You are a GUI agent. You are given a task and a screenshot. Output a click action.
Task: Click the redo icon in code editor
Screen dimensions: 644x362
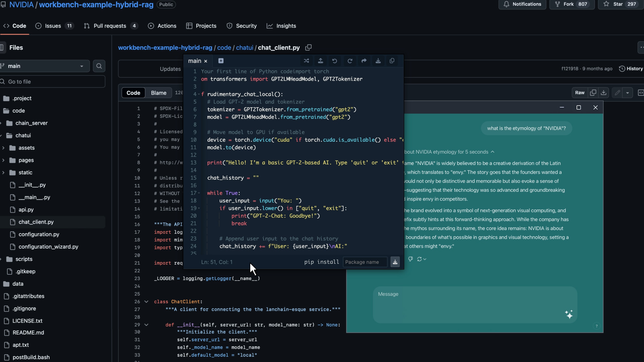[x=350, y=61]
